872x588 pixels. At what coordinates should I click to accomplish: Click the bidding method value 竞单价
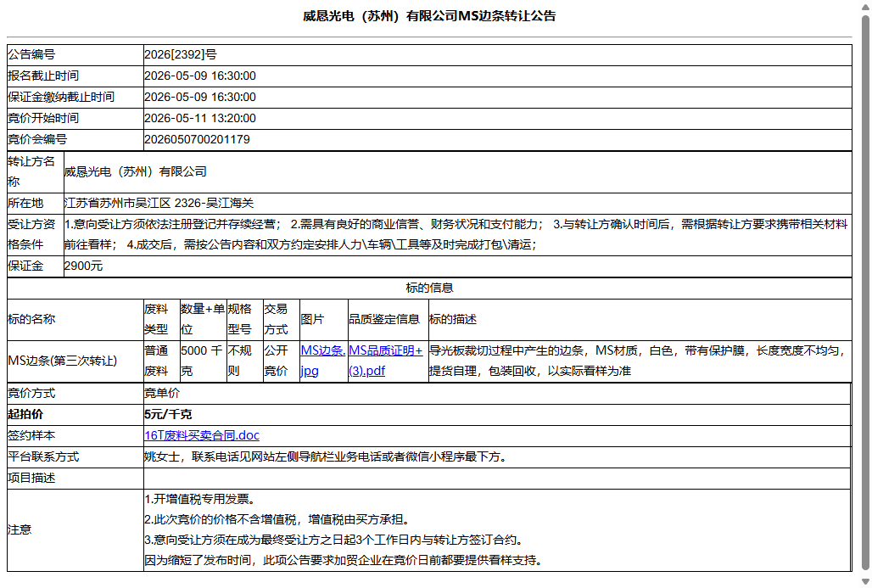point(162,393)
